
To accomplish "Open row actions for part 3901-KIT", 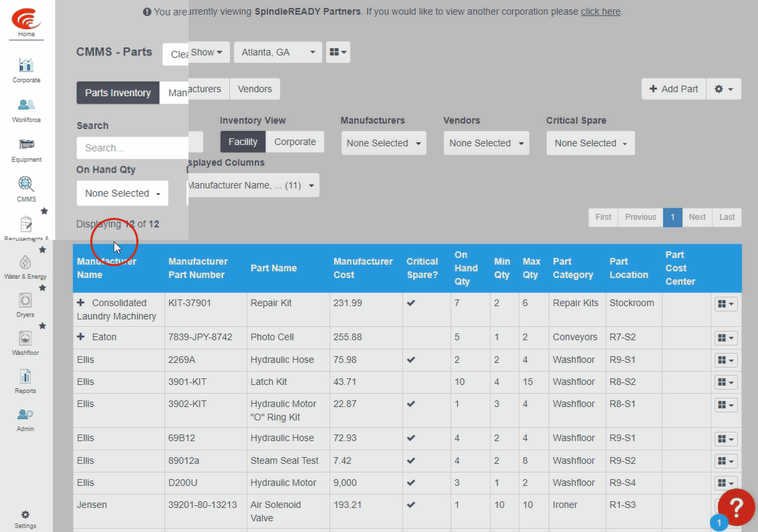I will pos(726,383).
